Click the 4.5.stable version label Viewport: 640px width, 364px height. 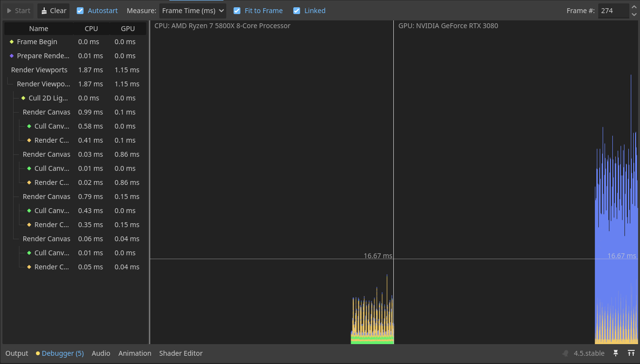589,353
